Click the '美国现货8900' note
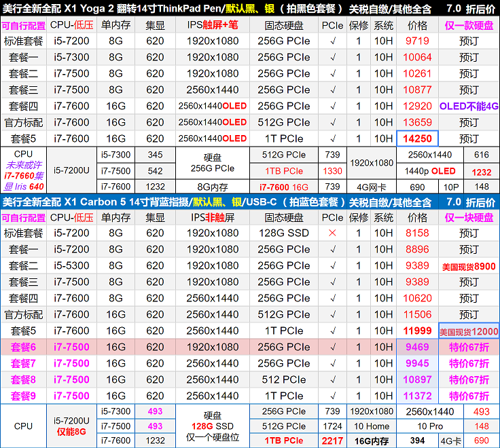Viewport: 500px width, 448px height. tap(469, 266)
